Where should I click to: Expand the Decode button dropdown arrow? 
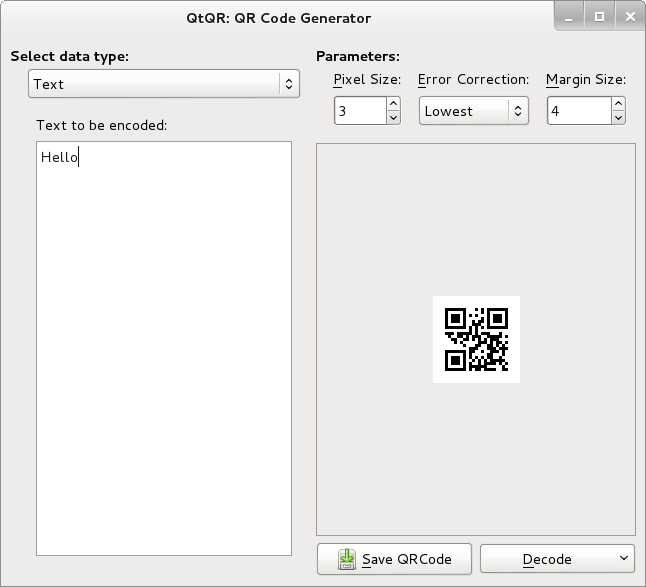(624, 558)
